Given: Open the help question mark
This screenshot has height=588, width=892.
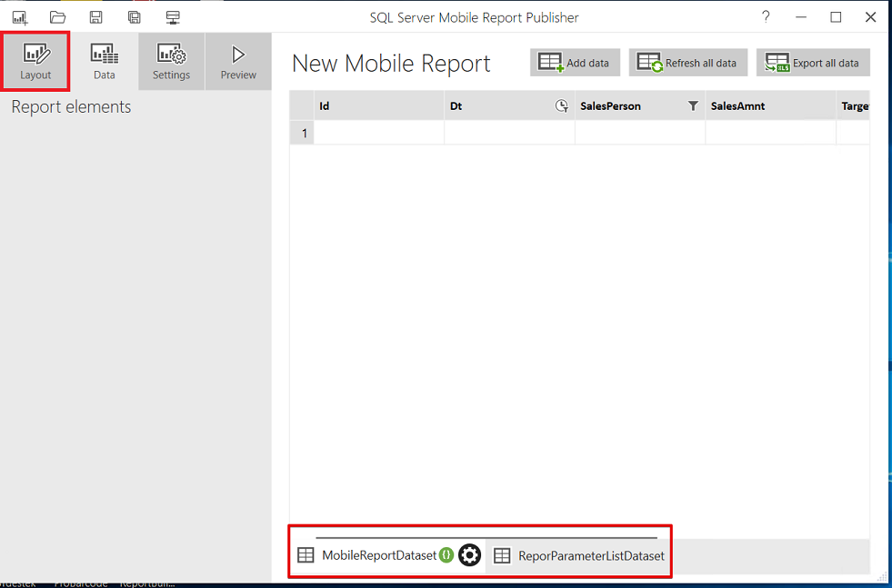Looking at the screenshot, I should (766, 17).
